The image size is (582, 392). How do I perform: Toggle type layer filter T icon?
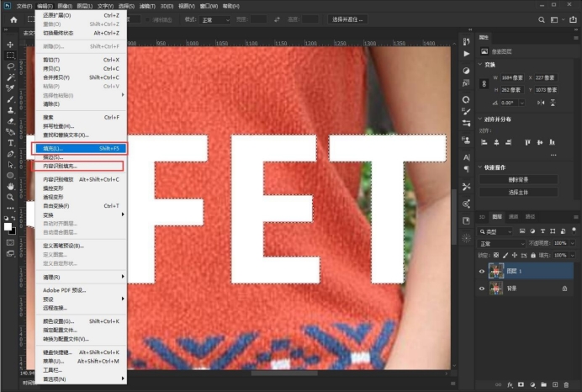(542, 231)
